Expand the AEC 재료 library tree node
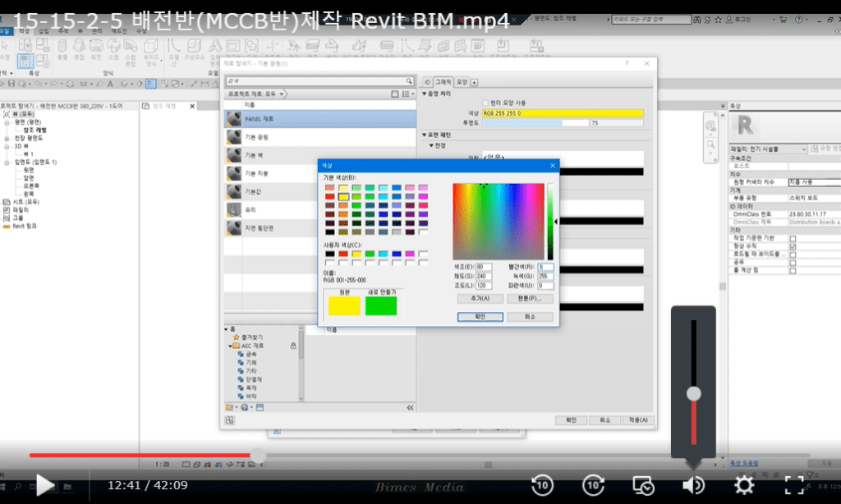 tap(230, 346)
